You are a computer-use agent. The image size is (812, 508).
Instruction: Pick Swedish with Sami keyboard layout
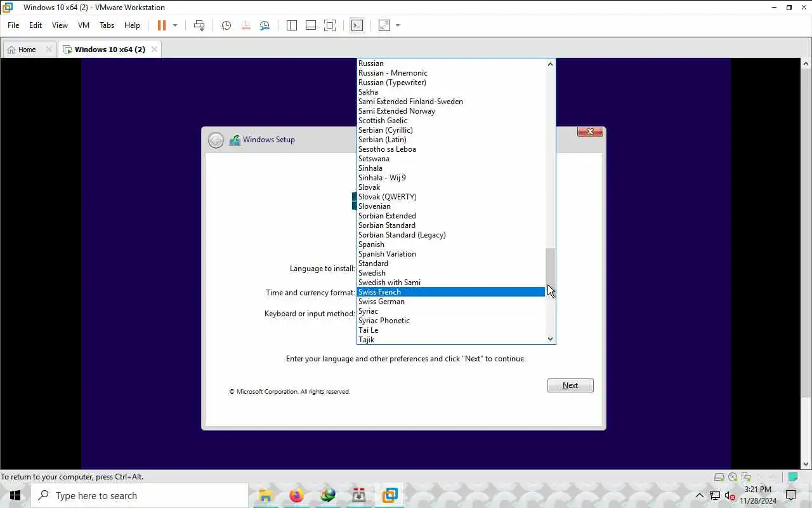pos(450,283)
